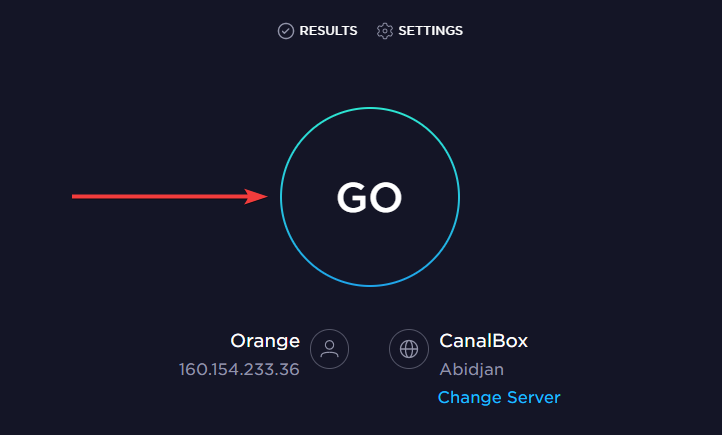Start the speed test with GO
Screen dimensions: 722x435
370,197
